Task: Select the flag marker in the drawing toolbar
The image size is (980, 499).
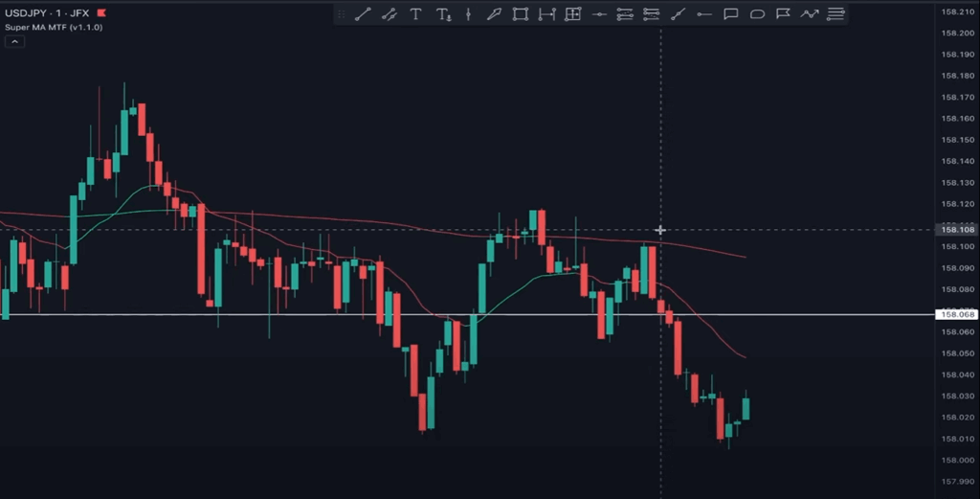Action: (x=783, y=14)
